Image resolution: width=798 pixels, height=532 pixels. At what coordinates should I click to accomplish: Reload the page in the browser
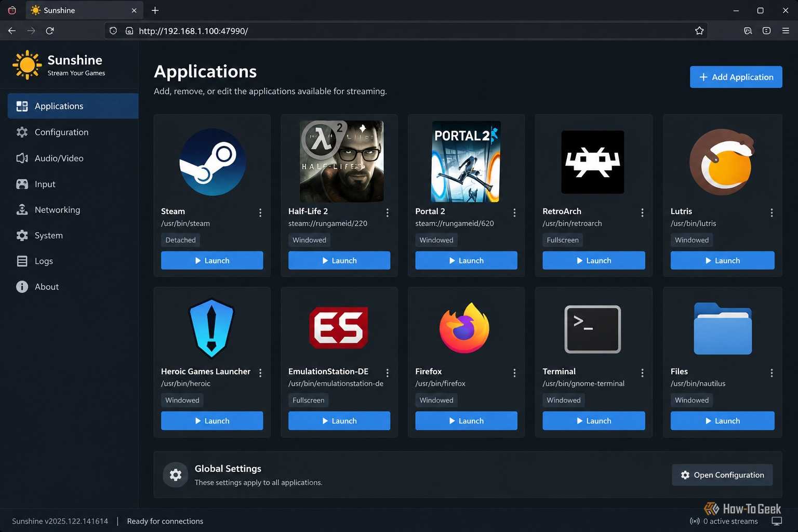50,31
